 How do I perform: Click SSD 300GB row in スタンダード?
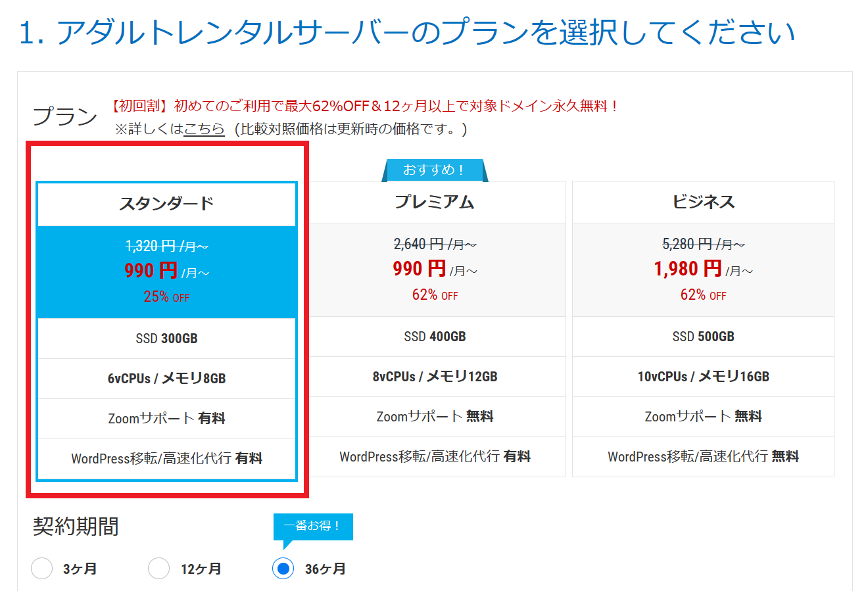167,339
